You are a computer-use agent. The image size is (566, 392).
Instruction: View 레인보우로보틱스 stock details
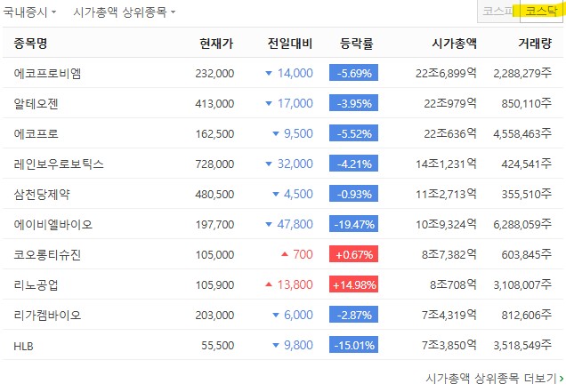59,164
